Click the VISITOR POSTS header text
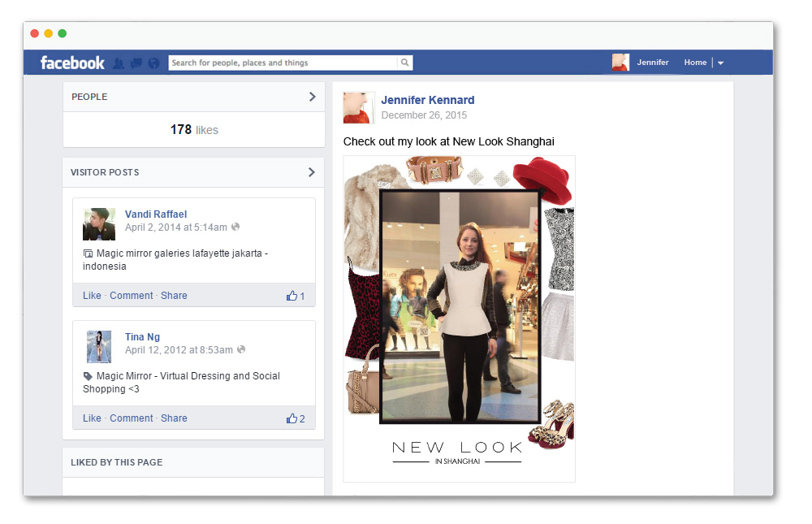Screen dimensions: 812x524 tap(105, 172)
